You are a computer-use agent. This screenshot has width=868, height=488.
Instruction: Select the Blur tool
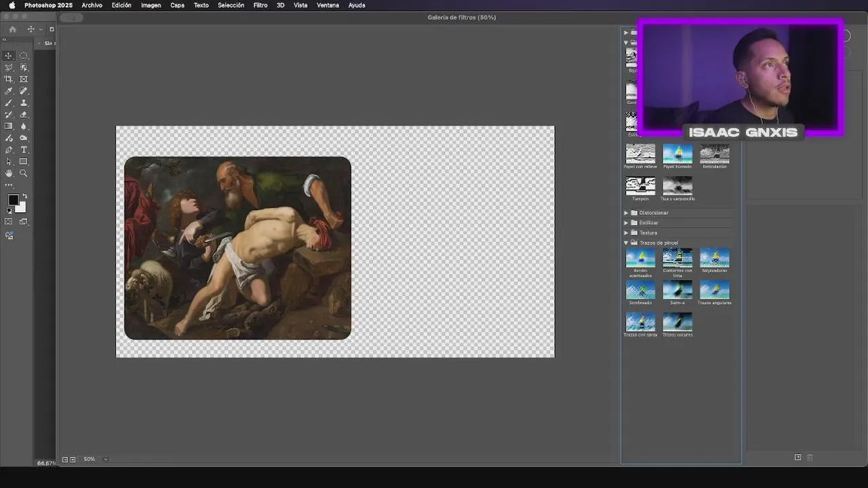(x=24, y=126)
